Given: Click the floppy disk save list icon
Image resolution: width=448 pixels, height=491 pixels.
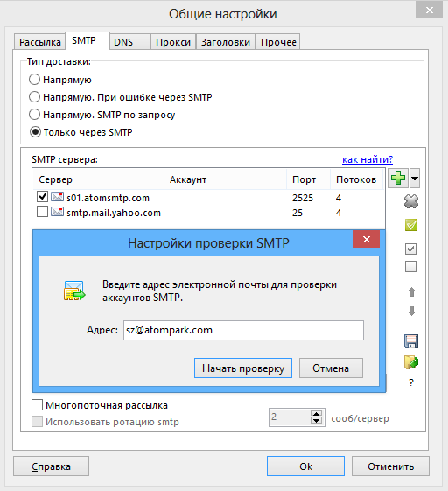Looking at the screenshot, I should click(x=411, y=341).
